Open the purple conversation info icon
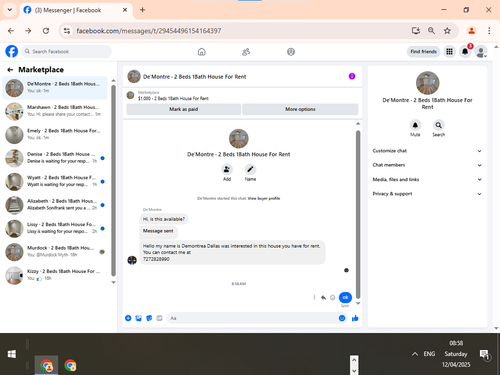 point(352,76)
